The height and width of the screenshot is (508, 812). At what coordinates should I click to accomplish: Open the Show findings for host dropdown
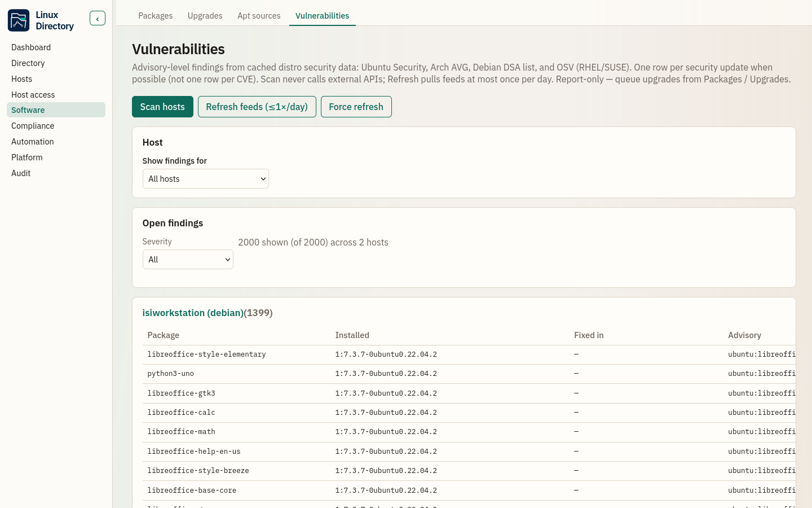click(x=206, y=179)
